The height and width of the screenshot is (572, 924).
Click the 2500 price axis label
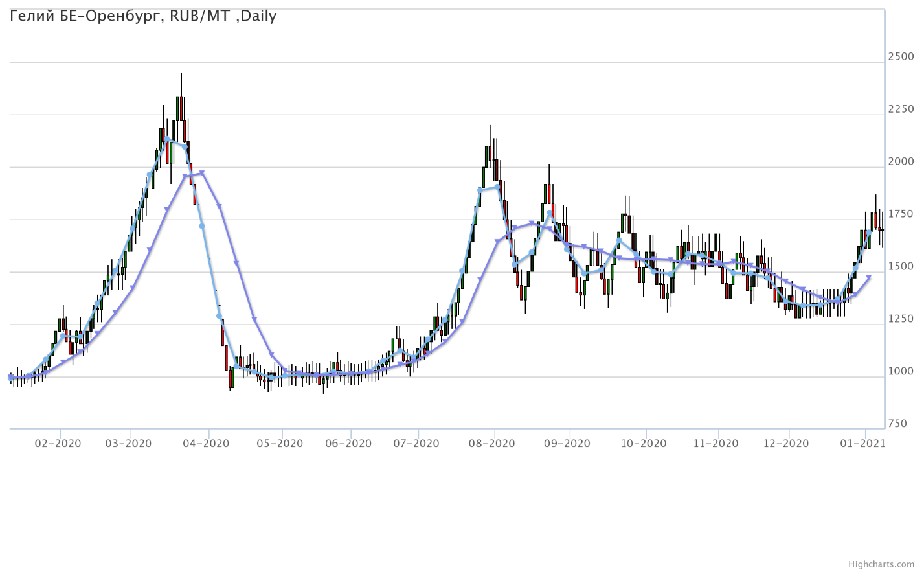(901, 57)
